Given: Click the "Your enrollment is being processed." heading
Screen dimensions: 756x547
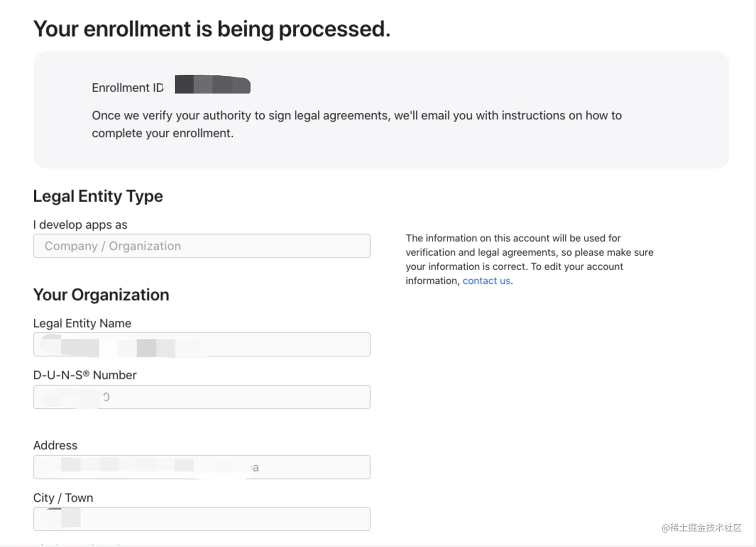Looking at the screenshot, I should click(x=211, y=29).
